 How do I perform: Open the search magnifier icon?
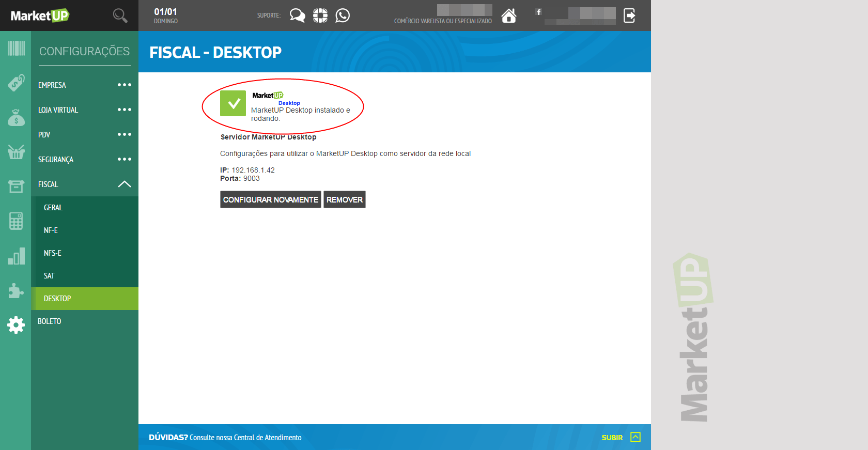coord(120,15)
